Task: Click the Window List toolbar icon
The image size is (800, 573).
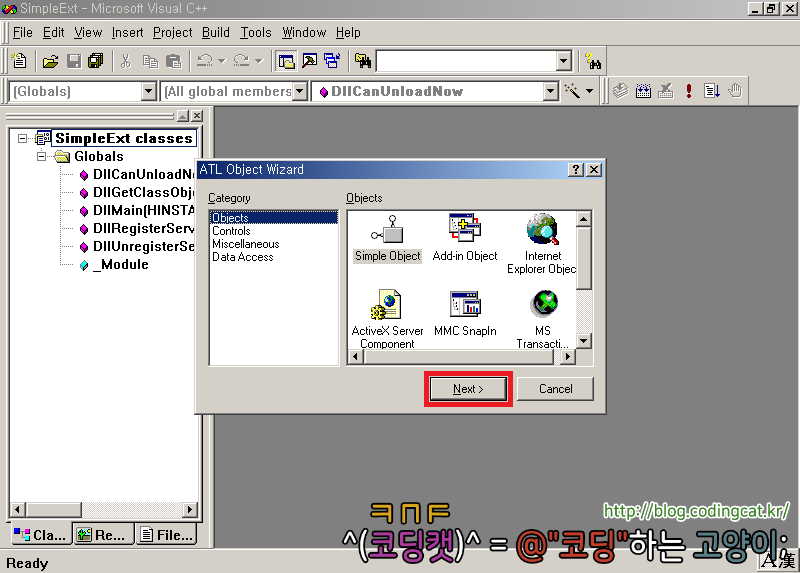Action: [x=332, y=61]
